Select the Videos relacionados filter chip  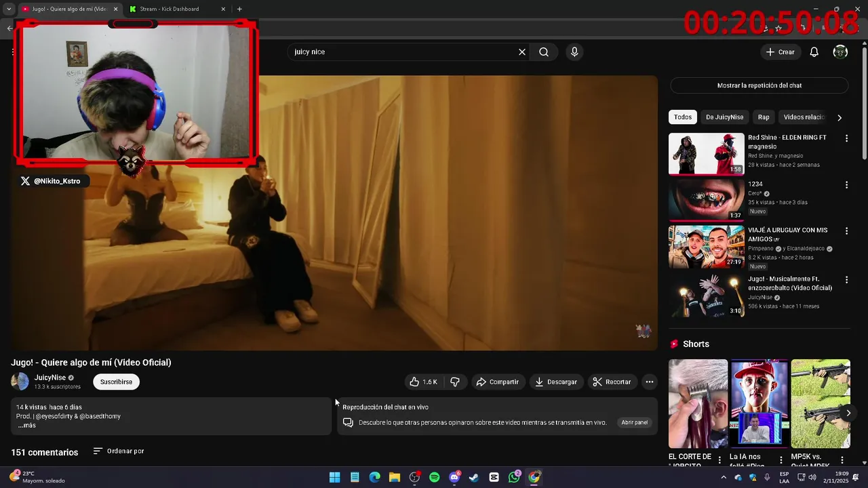(804, 117)
